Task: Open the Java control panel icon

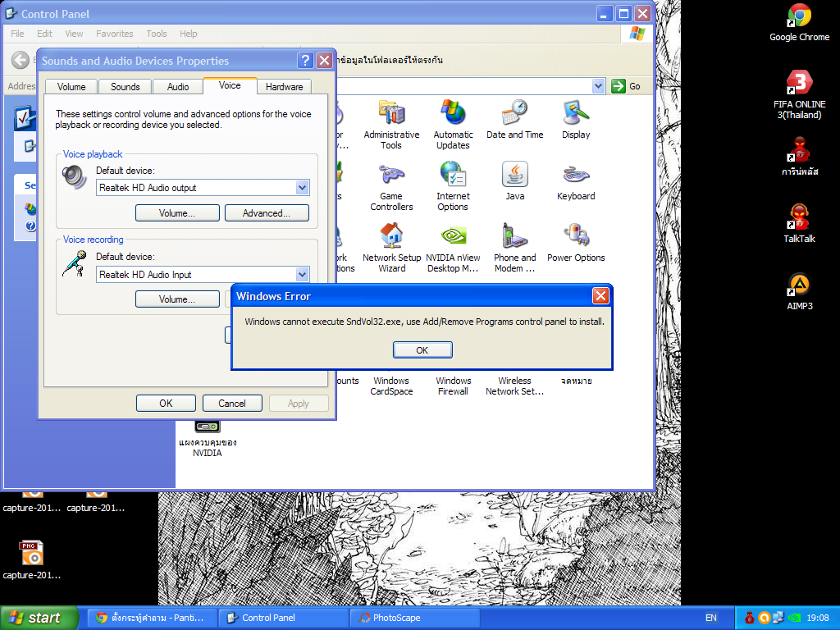Action: 515,180
